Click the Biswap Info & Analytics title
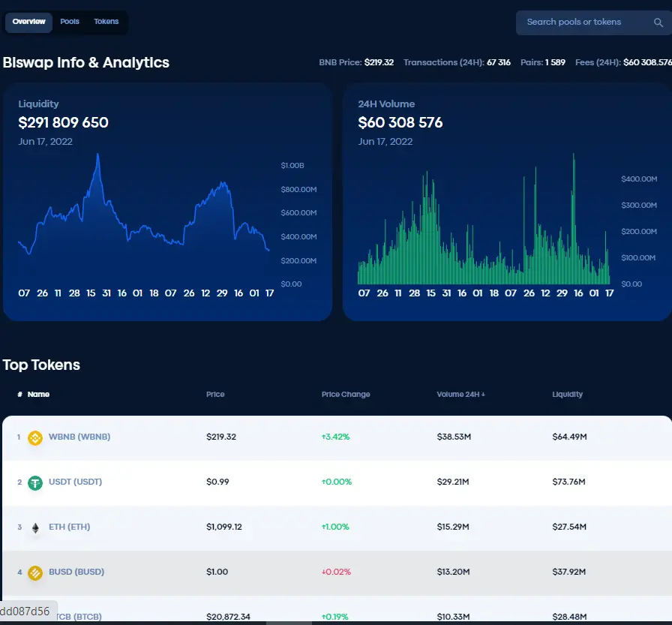Image resolution: width=672 pixels, height=625 pixels. [86, 62]
